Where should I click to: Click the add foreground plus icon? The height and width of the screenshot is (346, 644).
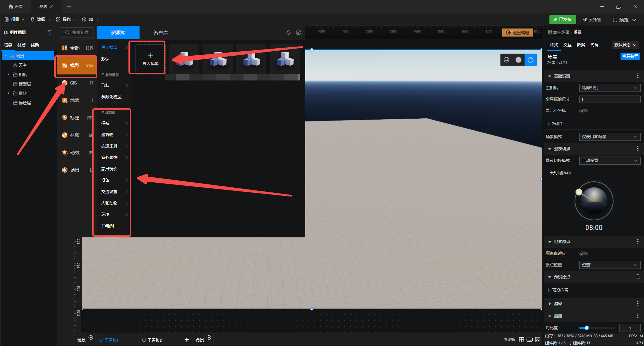[91, 338]
